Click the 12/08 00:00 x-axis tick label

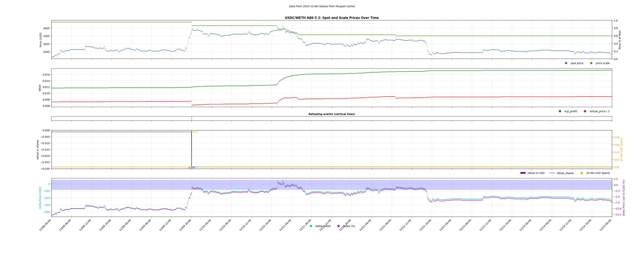[x=45, y=225]
